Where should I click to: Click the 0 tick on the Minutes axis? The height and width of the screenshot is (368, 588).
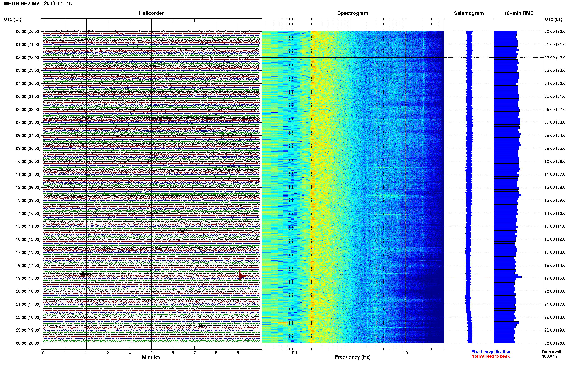click(43, 353)
